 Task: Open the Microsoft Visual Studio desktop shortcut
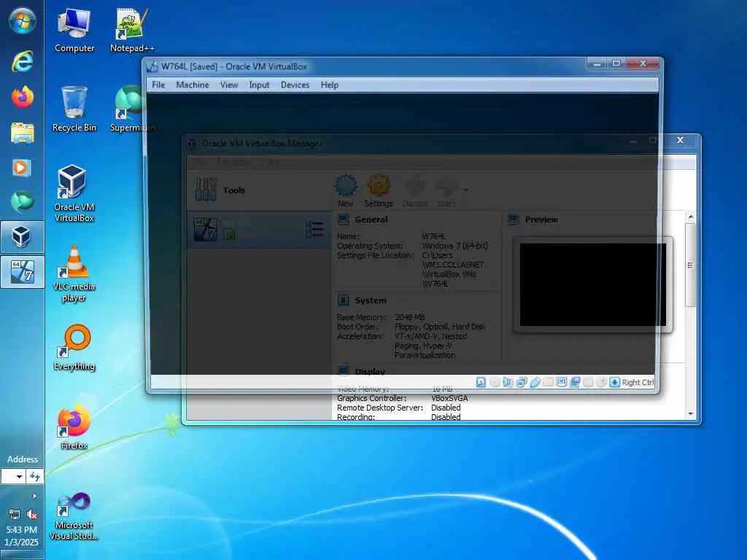tap(74, 516)
